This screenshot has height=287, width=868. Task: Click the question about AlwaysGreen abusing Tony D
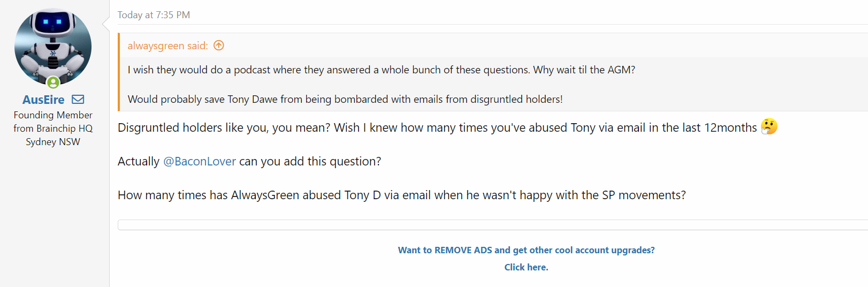tap(401, 195)
